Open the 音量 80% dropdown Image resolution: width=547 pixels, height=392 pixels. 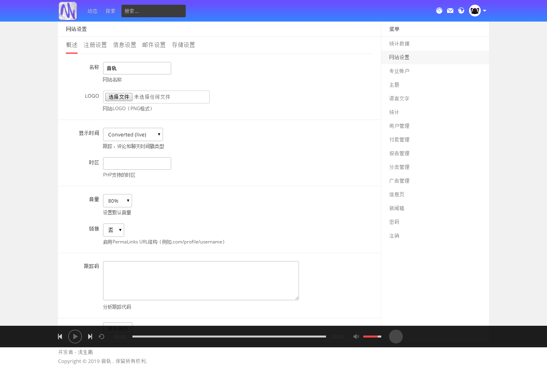118,201
